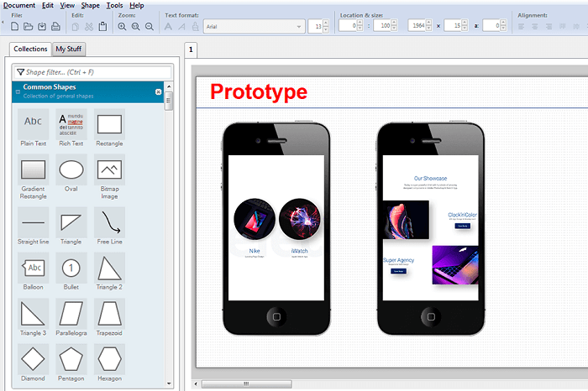Collapse the Common Shapes collection
The width and height of the screenshot is (588, 391).
(x=18, y=91)
